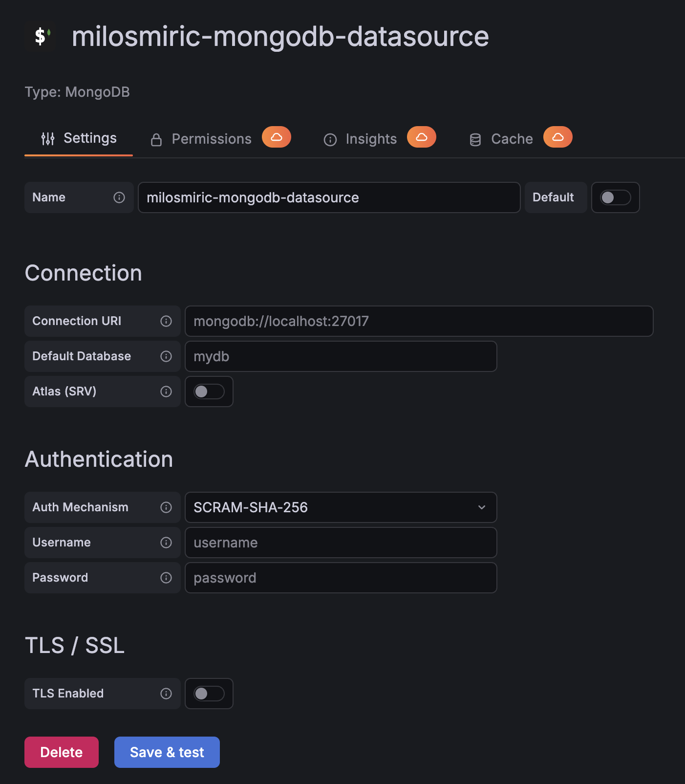Switch to the Settings tab
The width and height of the screenshot is (685, 784).
tap(79, 139)
